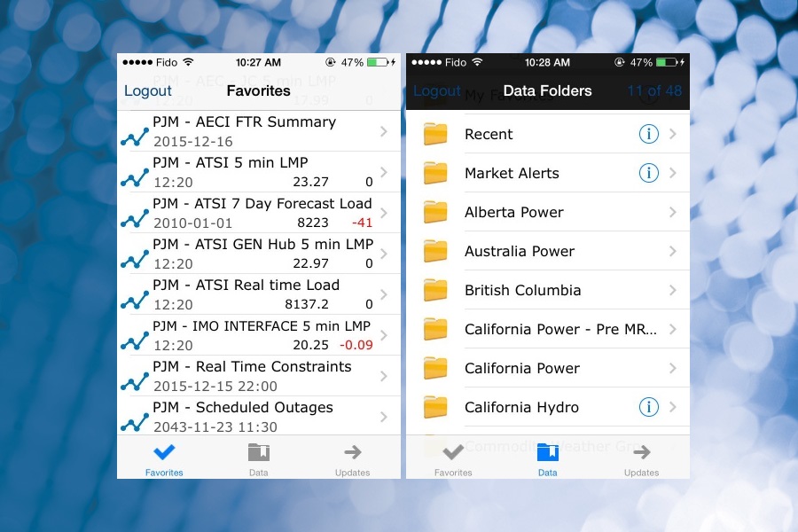Open the California Power folder icon

click(x=435, y=368)
